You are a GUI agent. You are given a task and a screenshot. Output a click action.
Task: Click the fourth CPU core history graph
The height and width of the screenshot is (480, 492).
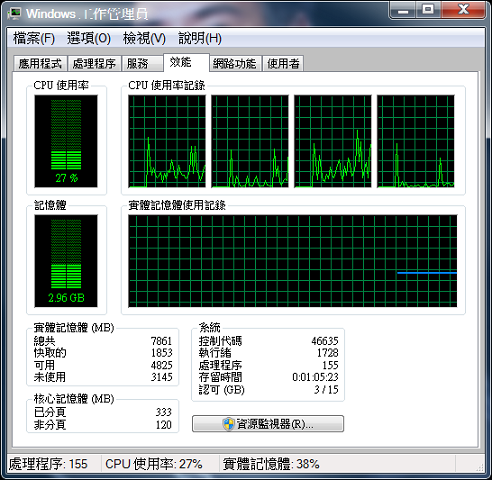tap(416, 141)
